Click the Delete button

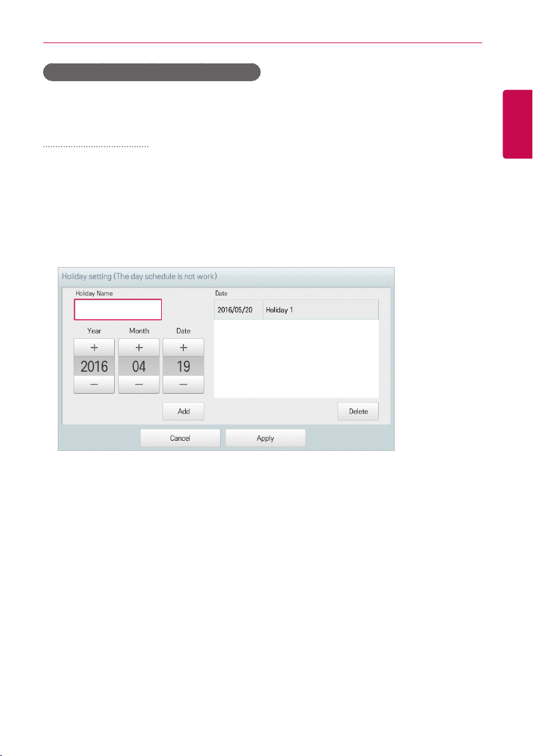[x=359, y=411]
